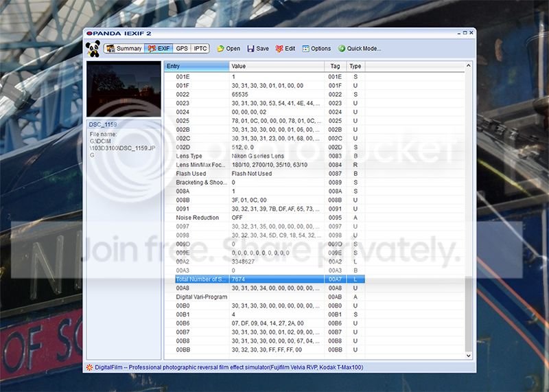The image size is (549, 392).
Task: Click the Type column header
Action: tap(355, 66)
